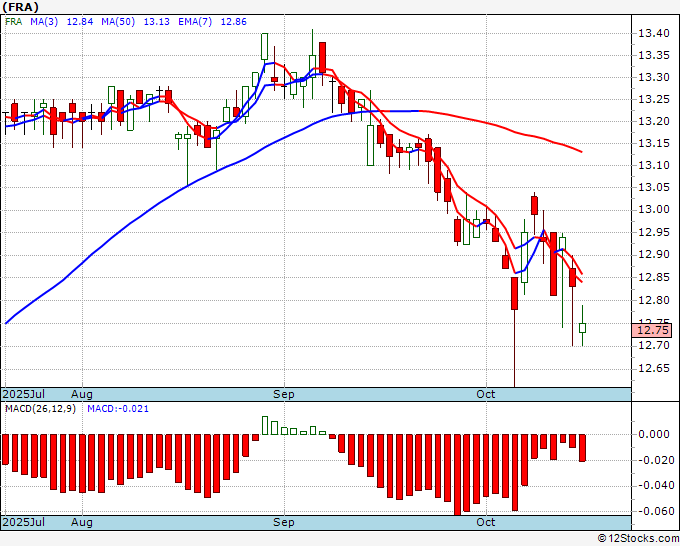Click the MA(50) legend label

(x=118, y=22)
